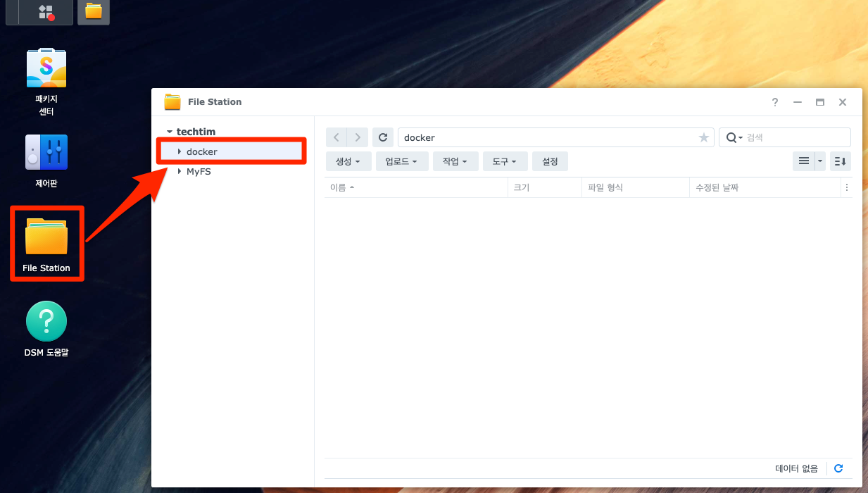The width and height of the screenshot is (868, 493).
Task: Open File Station help question mark
Action: [775, 102]
